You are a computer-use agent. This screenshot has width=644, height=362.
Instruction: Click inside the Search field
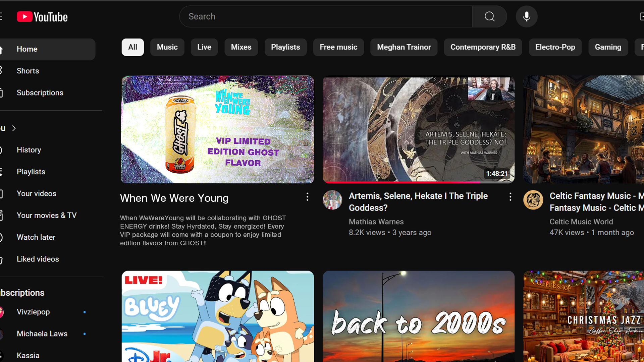tap(326, 16)
